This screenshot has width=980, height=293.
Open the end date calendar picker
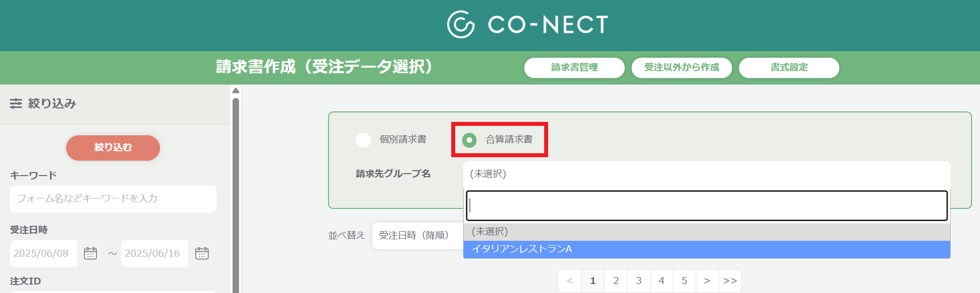(202, 253)
